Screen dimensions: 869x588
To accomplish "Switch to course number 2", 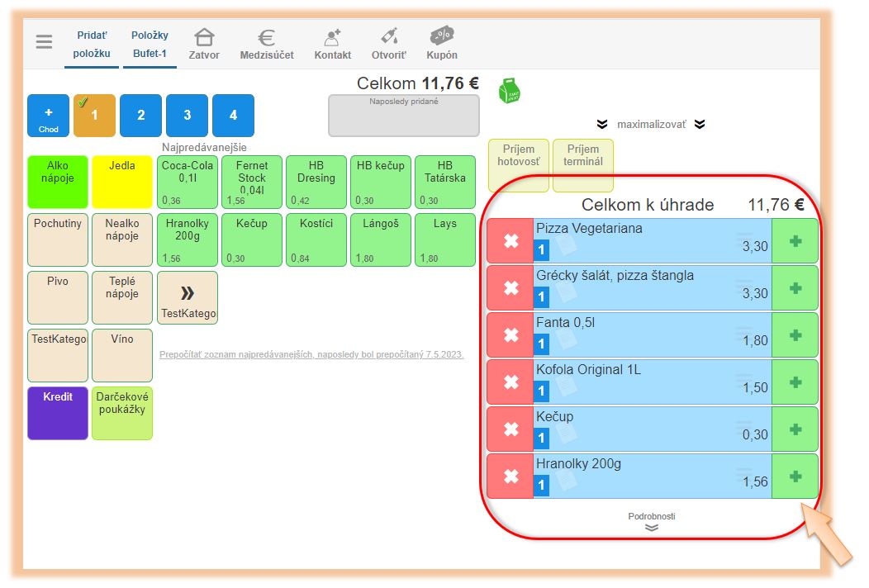I will (140, 116).
